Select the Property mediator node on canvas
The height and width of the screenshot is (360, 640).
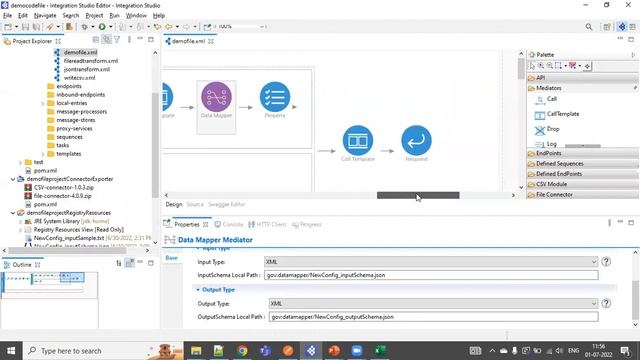point(275,97)
